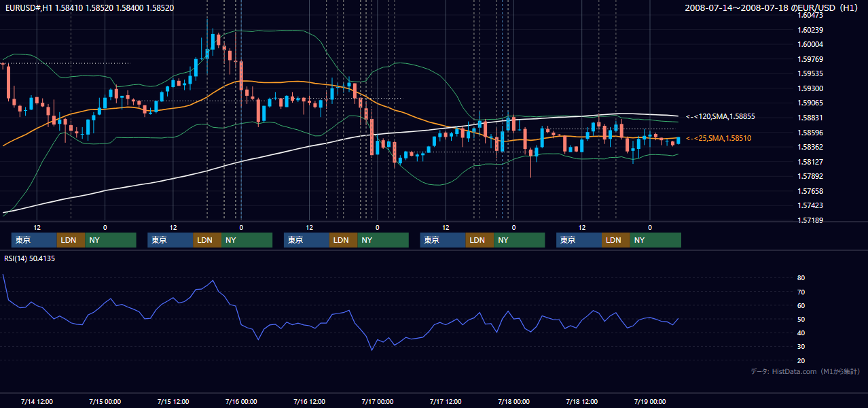Viewport: 868px width, 408px height.
Task: Click the 2008-07-14～2008-07-18 EUR/USD (H1) chart title
Action: [x=772, y=8]
